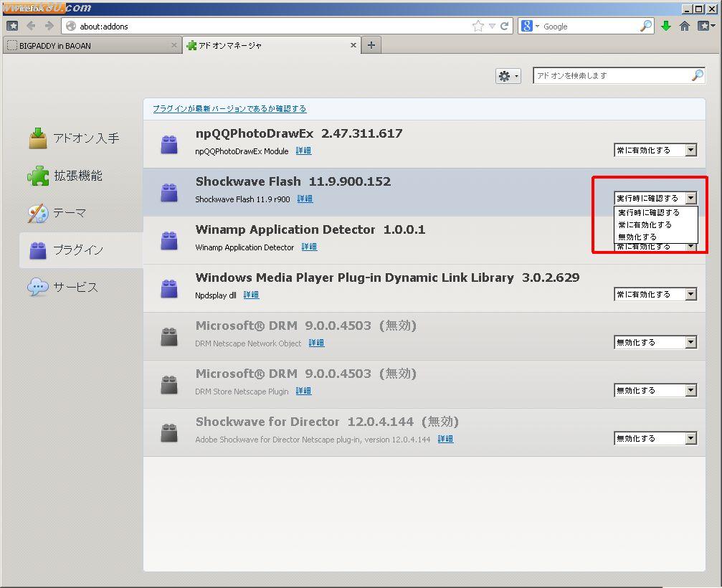This screenshot has width=722, height=588.
Task: Open the npQQPhotoDrawEx activation dropdown
Action: click(655, 151)
